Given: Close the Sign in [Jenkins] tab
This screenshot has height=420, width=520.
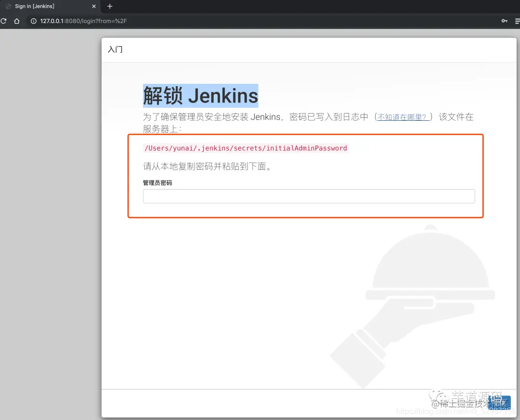Looking at the screenshot, I should 94,6.
